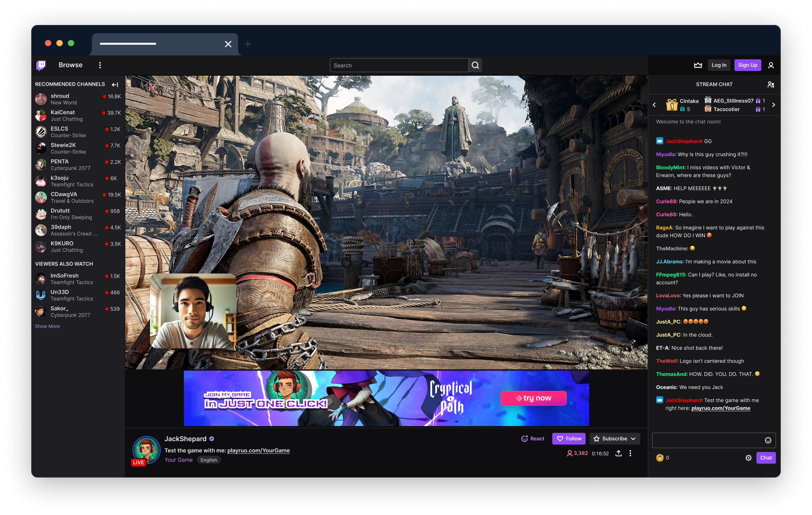Click the search magnifier button

click(475, 65)
